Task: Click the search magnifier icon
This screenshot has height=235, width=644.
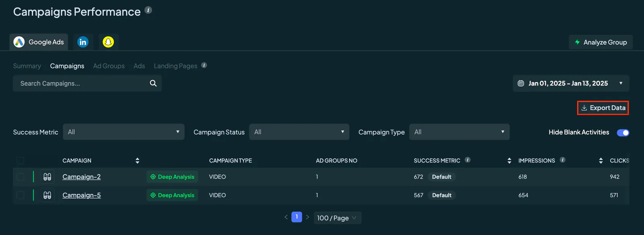Action: pos(153,83)
